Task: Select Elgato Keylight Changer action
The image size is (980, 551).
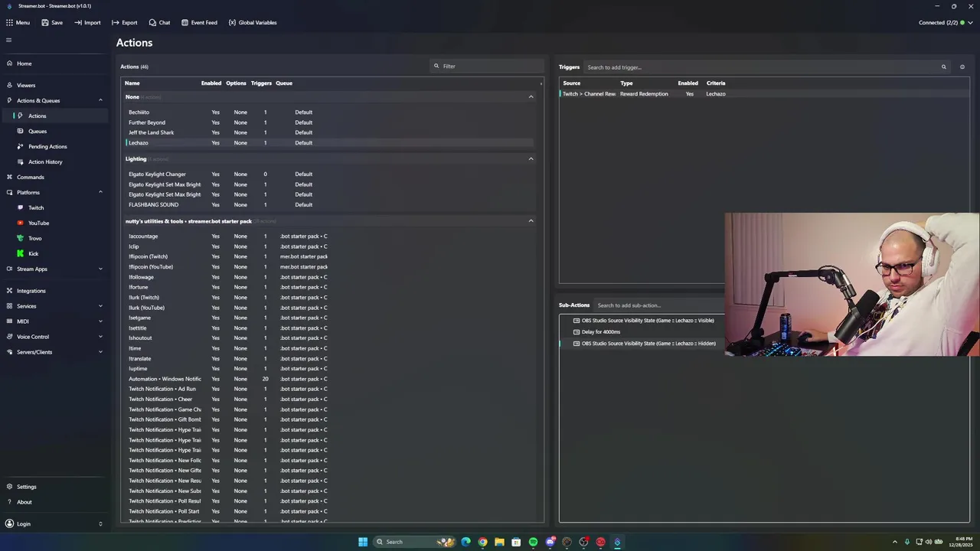Action: point(329,174)
